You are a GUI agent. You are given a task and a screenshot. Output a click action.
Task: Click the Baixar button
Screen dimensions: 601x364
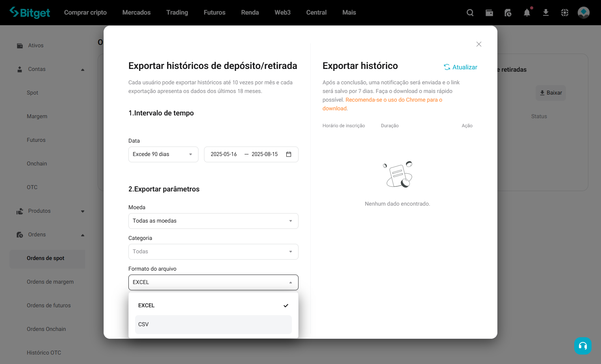coord(551,93)
